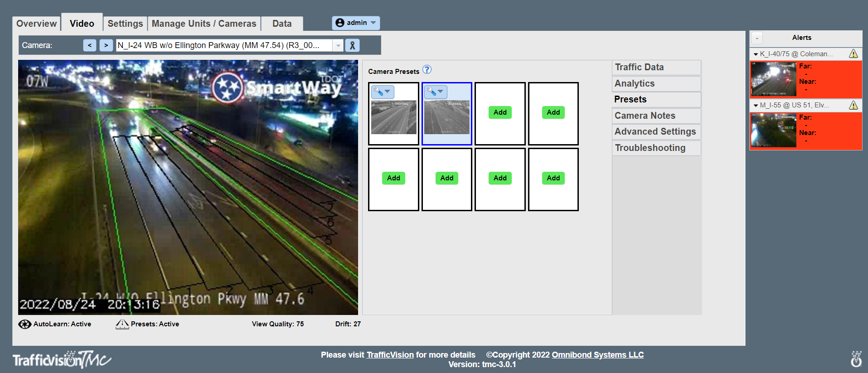Go to next camera
Image resolution: width=868 pixels, height=373 pixels.
[x=106, y=45]
